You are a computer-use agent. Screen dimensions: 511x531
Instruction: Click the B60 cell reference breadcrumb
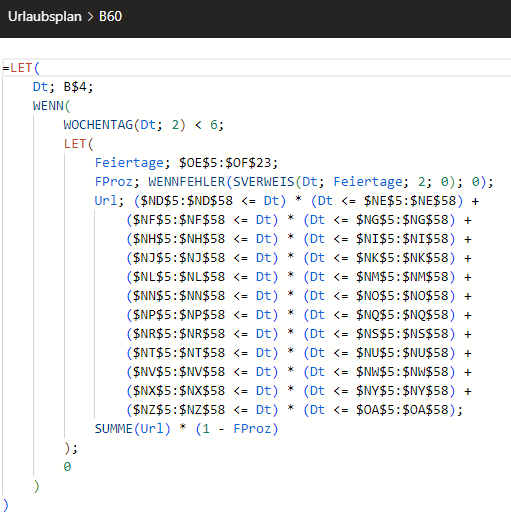tap(110, 17)
